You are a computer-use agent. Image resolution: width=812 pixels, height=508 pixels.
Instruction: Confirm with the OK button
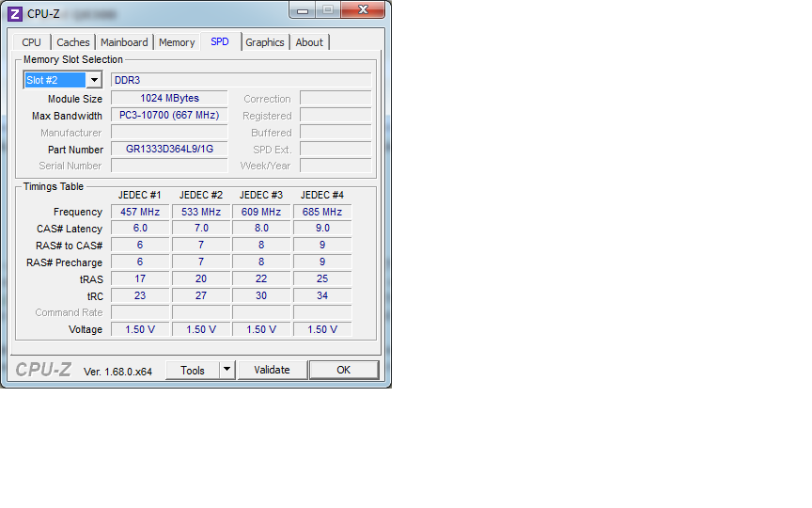(x=344, y=370)
